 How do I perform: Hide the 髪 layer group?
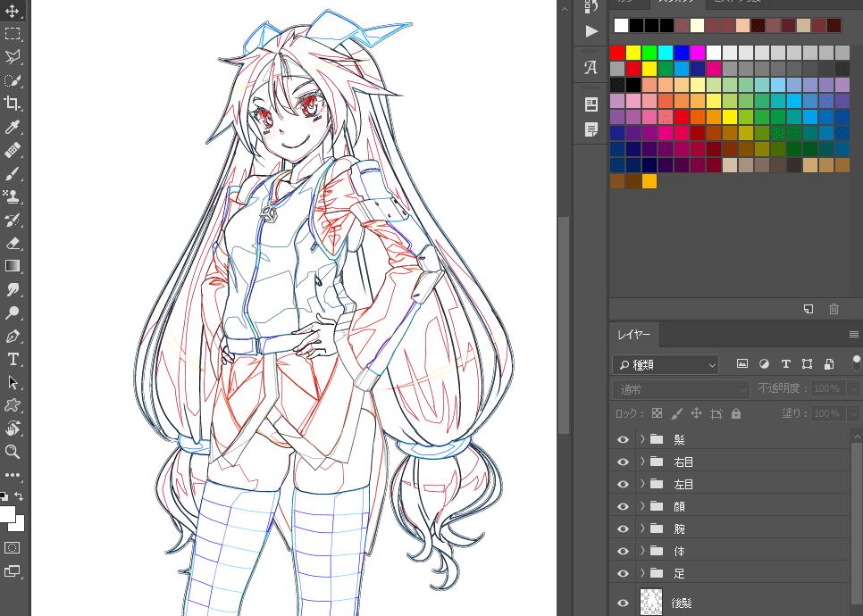(x=623, y=439)
